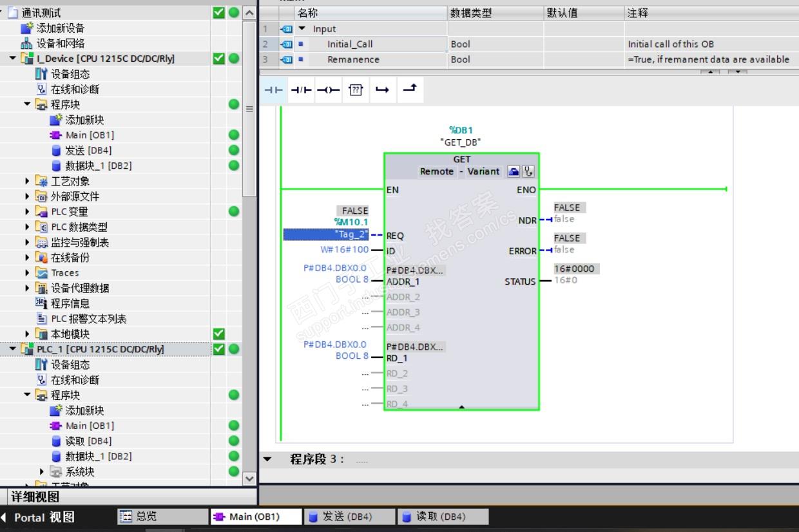Collapse the Input interface section
The height and width of the screenshot is (532, 799).
click(302, 28)
